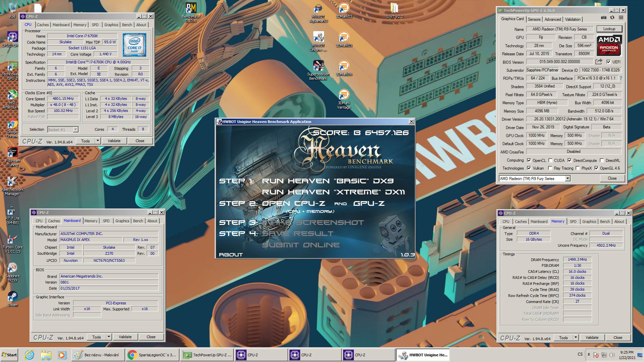Click Run Heaven "Basic" DX9

pyautogui.click(x=328, y=181)
